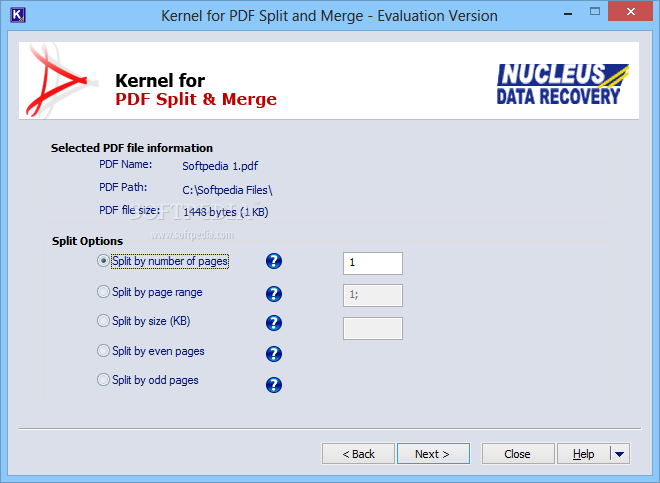Click the Kernel app icon in title bar
The width and height of the screenshot is (660, 483).
coord(18,15)
